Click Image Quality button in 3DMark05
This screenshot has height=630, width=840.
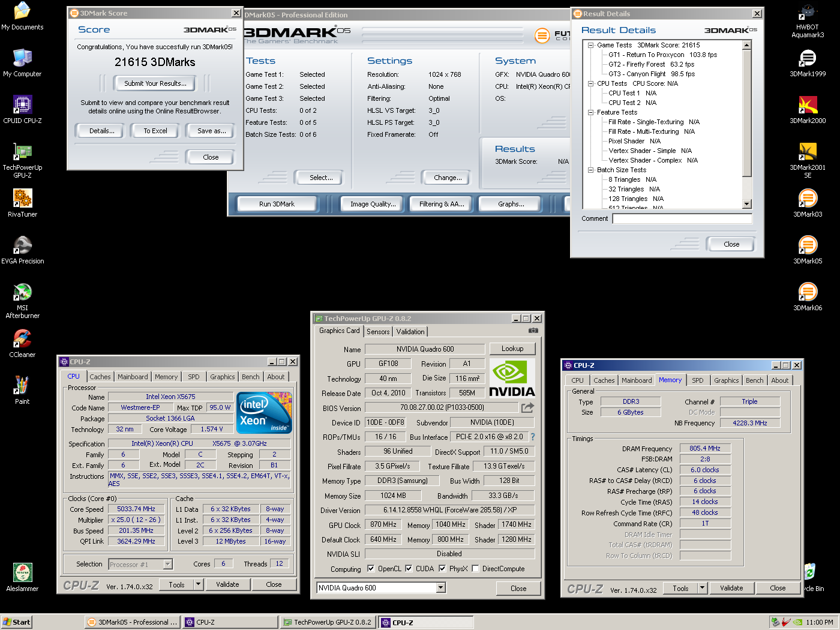373,204
